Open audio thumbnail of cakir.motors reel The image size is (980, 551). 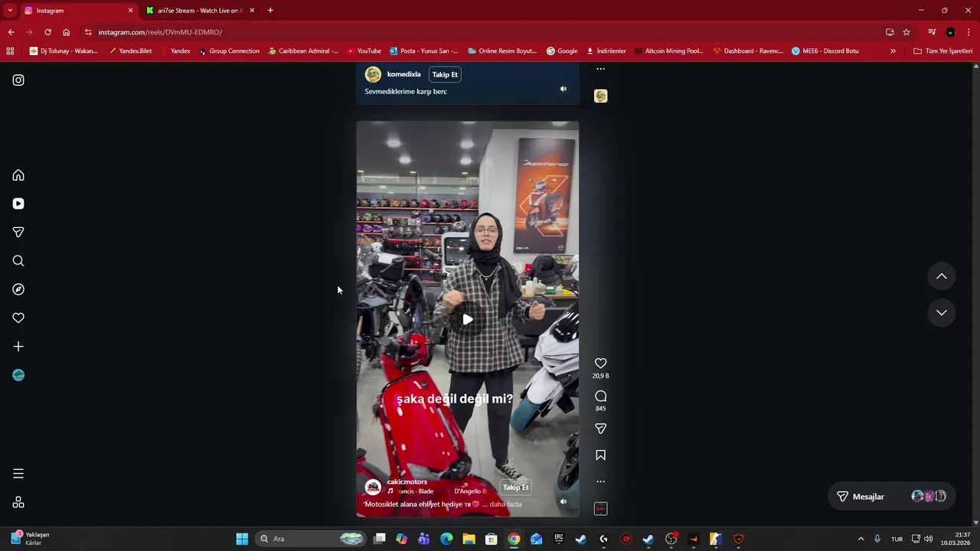[x=600, y=509]
